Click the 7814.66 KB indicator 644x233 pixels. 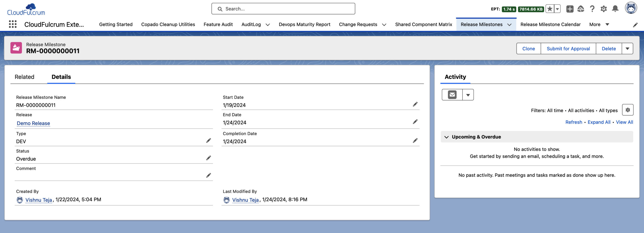click(x=531, y=9)
